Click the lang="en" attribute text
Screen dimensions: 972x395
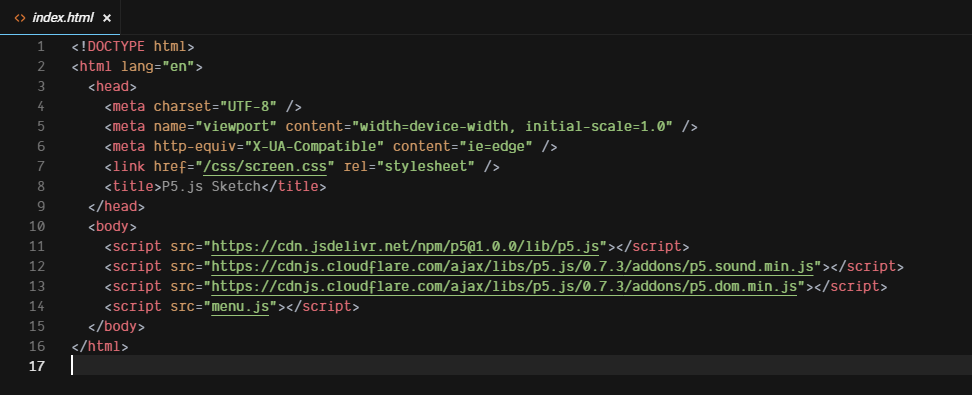coord(157,66)
